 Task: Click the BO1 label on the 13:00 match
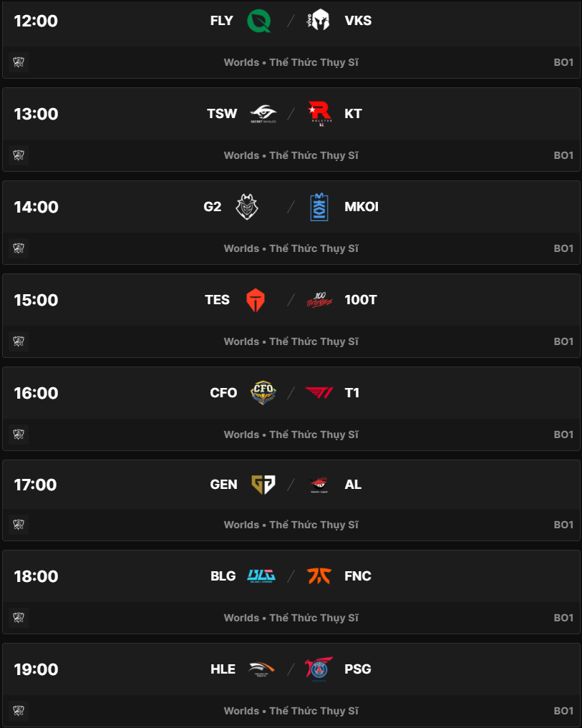pyautogui.click(x=563, y=155)
